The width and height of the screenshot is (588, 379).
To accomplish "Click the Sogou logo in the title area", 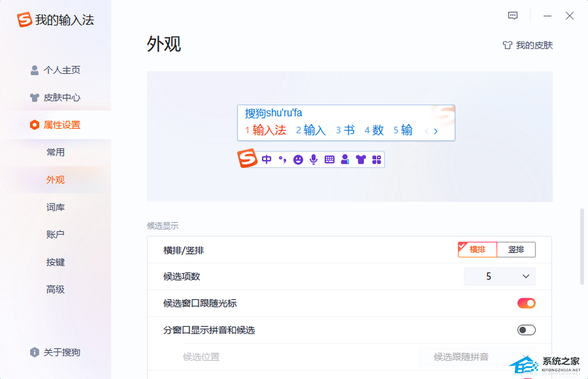I will point(24,20).
